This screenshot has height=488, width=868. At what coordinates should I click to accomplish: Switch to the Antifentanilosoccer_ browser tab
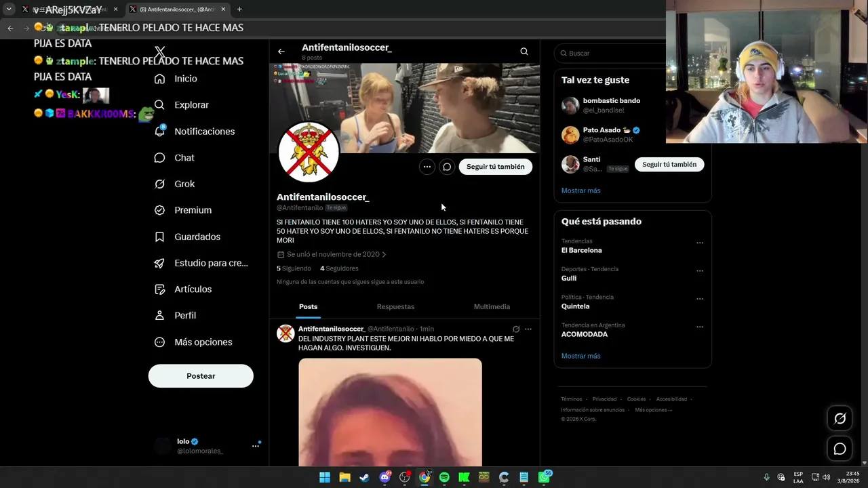[176, 9]
